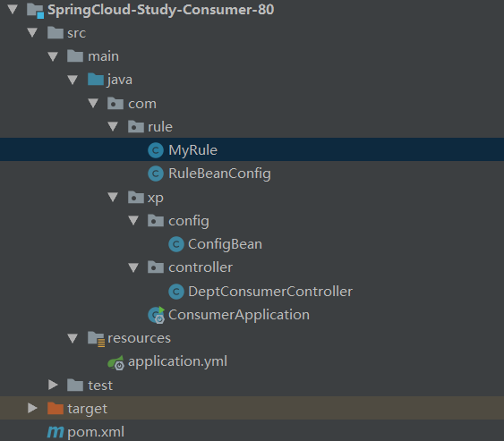This screenshot has height=441, width=504.
Task: Click the rule package icon
Action: [136, 126]
